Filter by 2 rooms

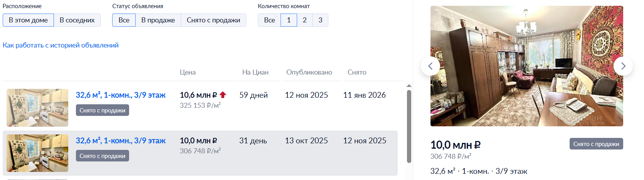(304, 20)
